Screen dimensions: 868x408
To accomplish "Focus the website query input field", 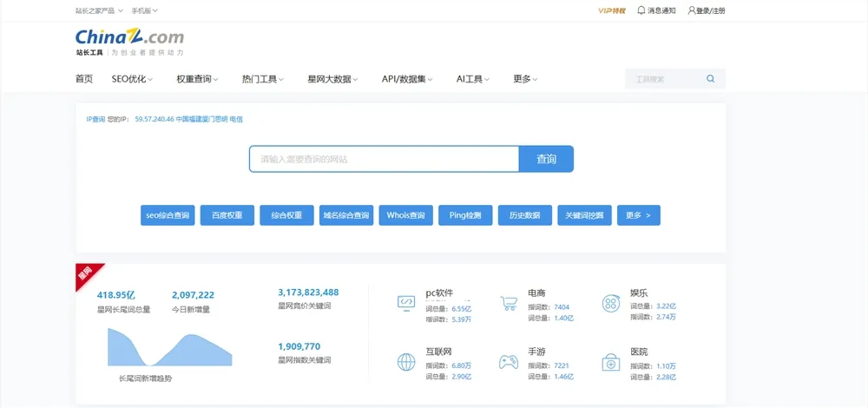I will tap(384, 160).
